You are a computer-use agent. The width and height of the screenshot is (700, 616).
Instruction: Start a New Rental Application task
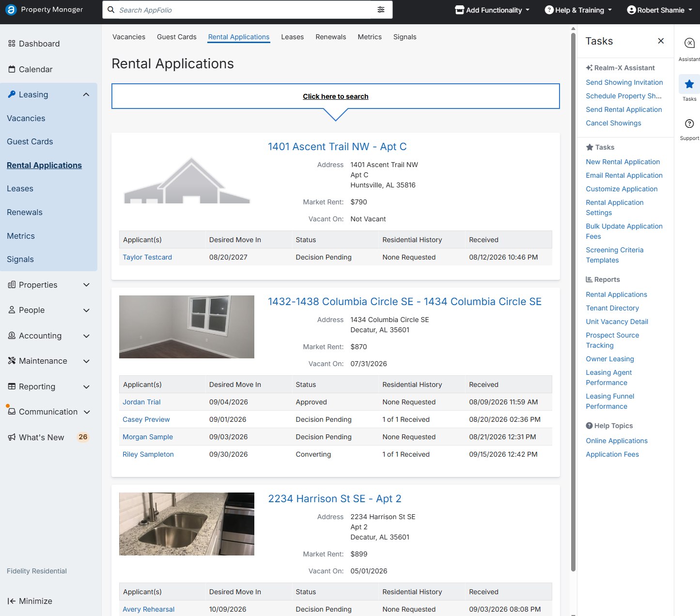point(623,162)
